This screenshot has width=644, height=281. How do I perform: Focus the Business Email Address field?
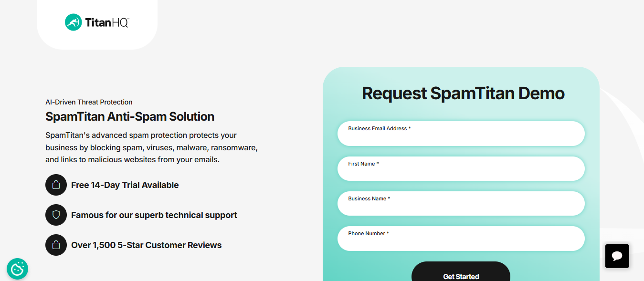coord(461,134)
